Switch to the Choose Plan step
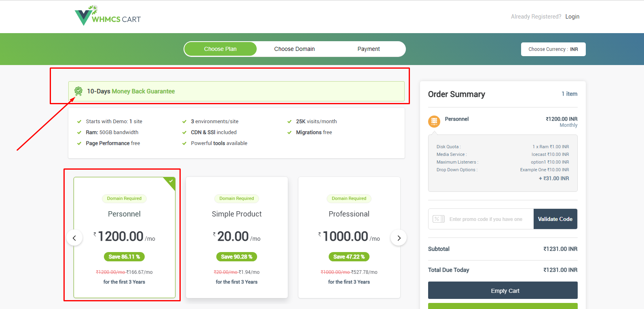The height and width of the screenshot is (309, 644). [x=220, y=49]
